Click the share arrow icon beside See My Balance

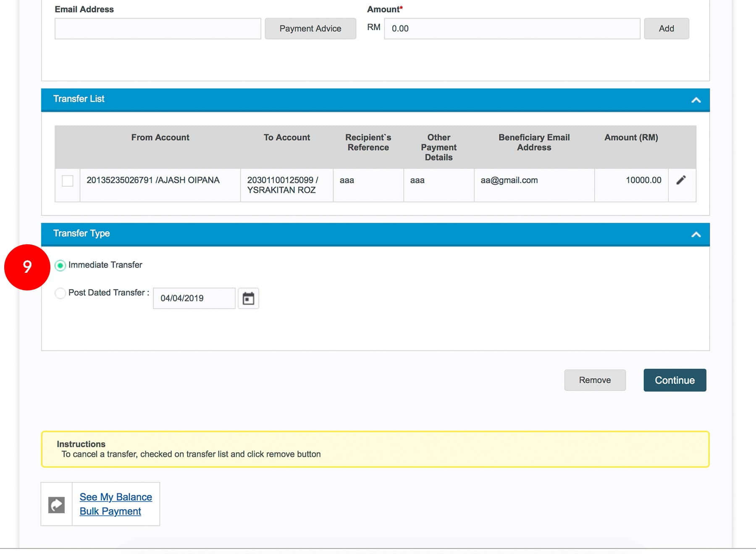coord(57,504)
